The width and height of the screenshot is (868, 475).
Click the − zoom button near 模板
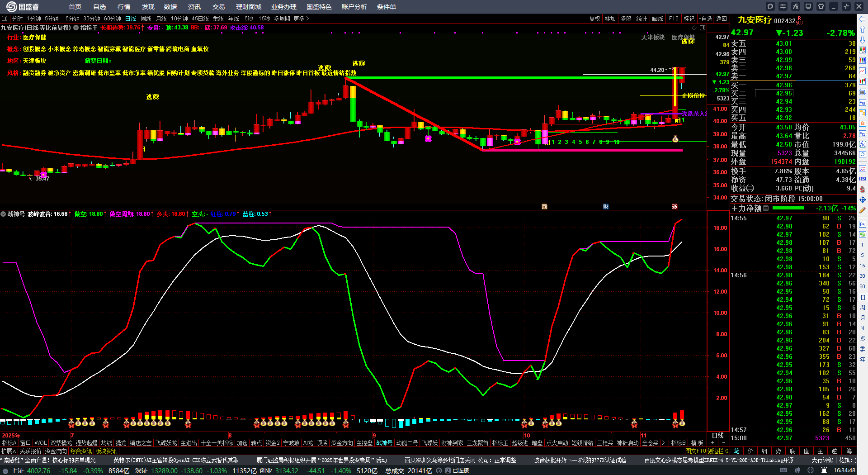(x=723, y=443)
